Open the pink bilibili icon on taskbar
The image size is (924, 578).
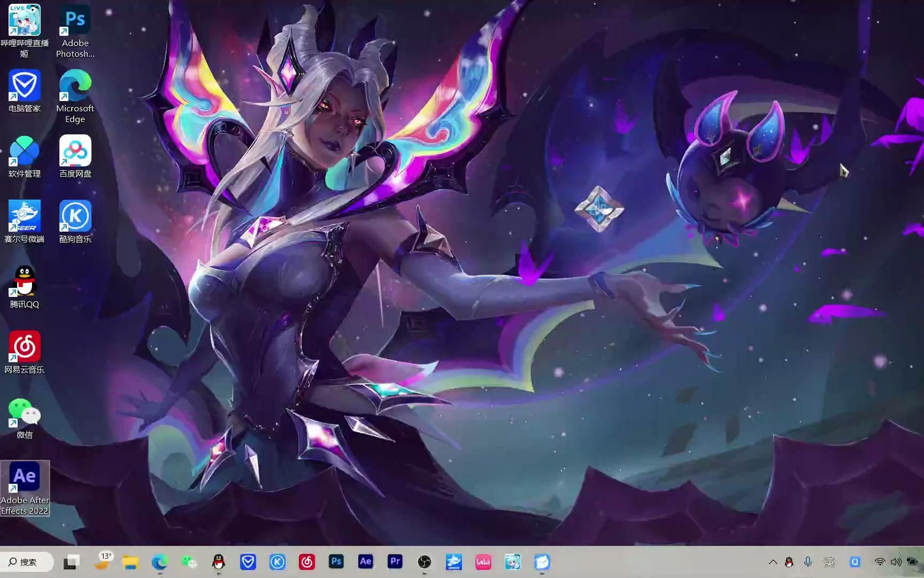(483, 562)
